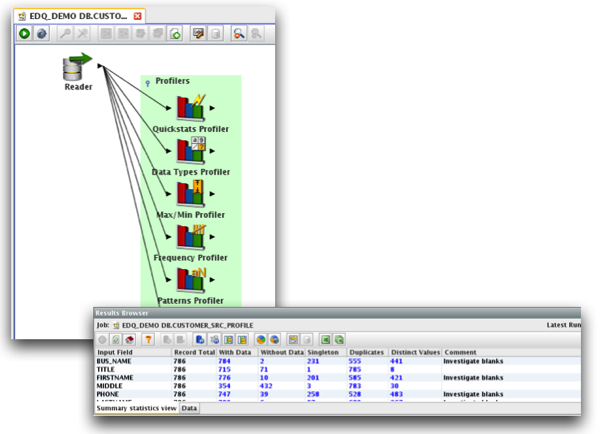Select the Quickstats Profiler processor
Image resolution: width=600 pixels, height=434 pixels.
coord(191,107)
